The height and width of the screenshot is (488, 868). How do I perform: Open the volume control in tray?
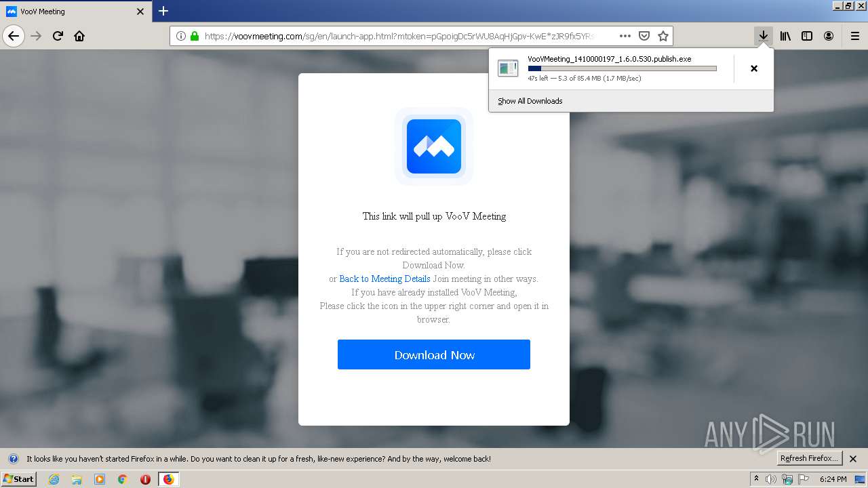[x=771, y=479]
